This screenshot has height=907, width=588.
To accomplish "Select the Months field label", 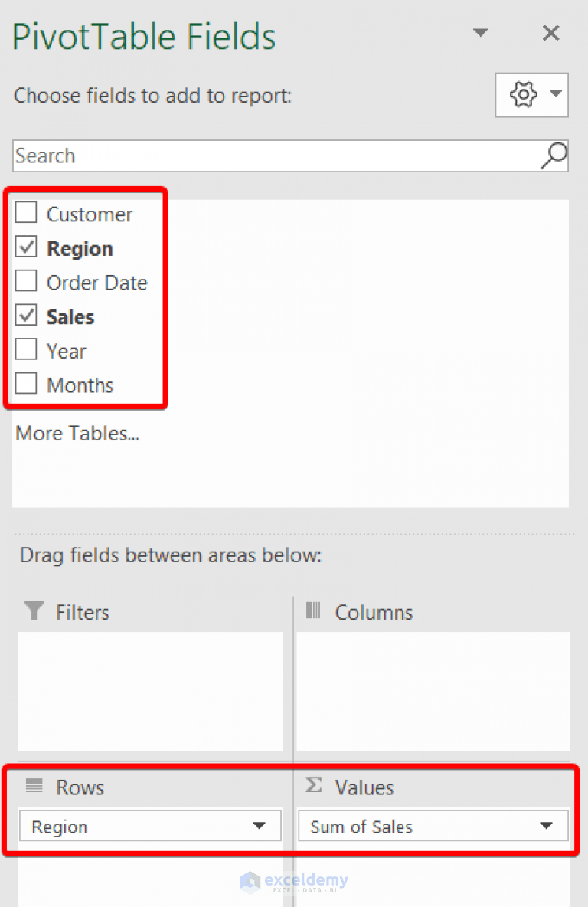I will (x=80, y=384).
